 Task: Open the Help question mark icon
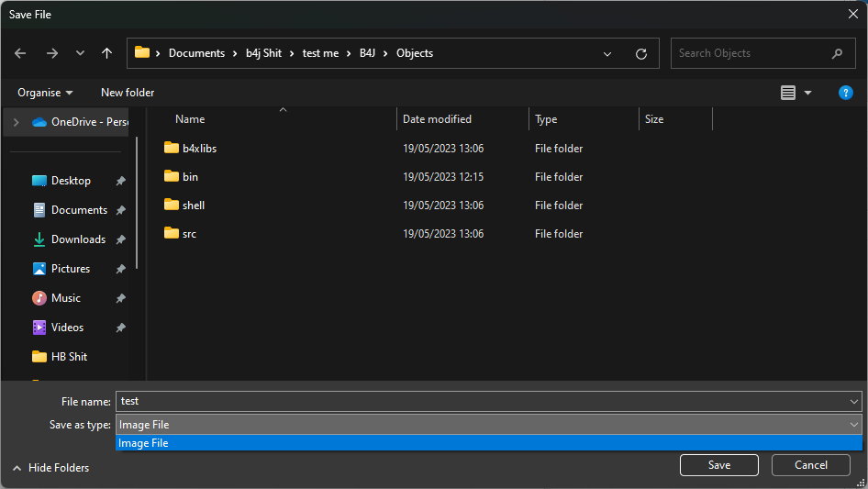pos(846,93)
